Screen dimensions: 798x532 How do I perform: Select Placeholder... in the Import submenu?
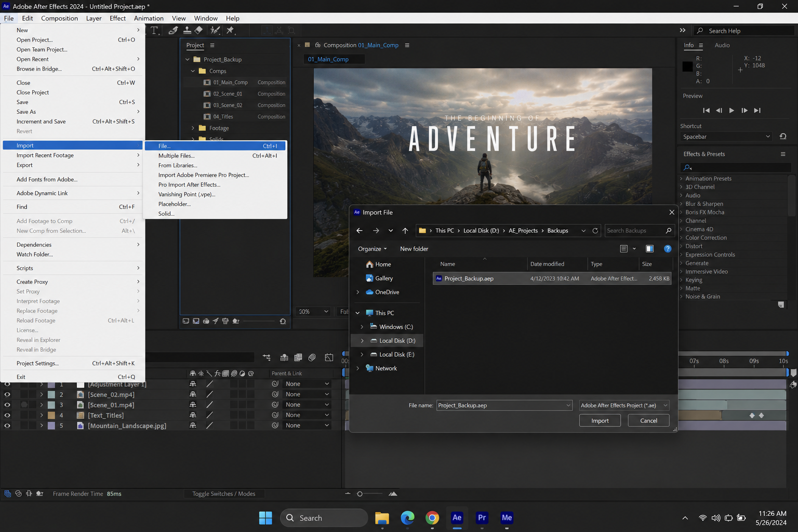215,204
